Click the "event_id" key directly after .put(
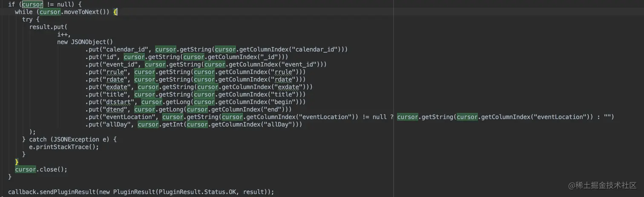The width and height of the screenshot is (644, 197). click(x=121, y=64)
